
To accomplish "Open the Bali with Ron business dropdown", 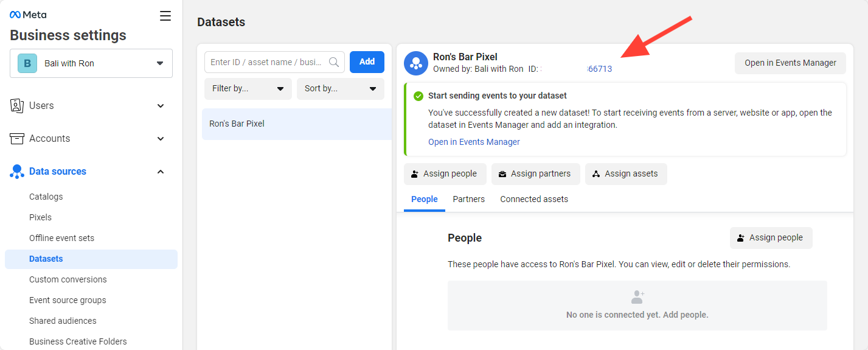I will click(x=91, y=63).
